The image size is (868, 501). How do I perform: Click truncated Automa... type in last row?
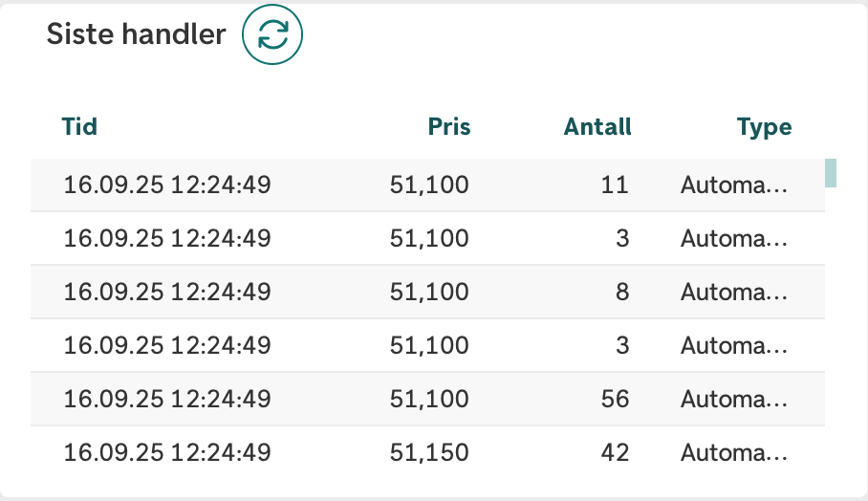[734, 453]
